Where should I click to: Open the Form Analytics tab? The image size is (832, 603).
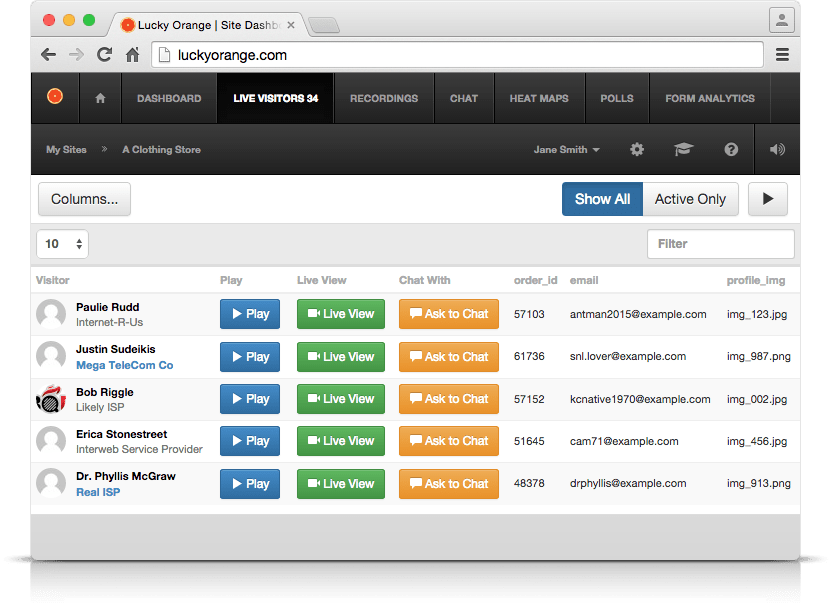[710, 98]
